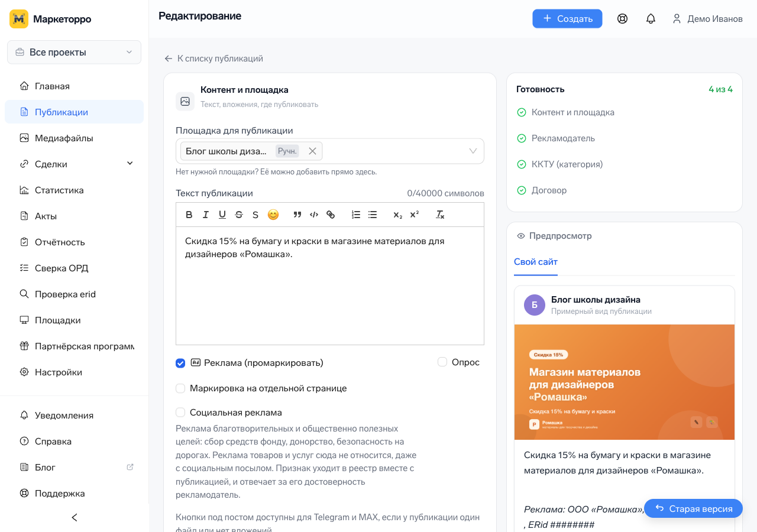The image size is (757, 532).
Task: Switch to 'Старая версия' button
Action: click(x=693, y=508)
